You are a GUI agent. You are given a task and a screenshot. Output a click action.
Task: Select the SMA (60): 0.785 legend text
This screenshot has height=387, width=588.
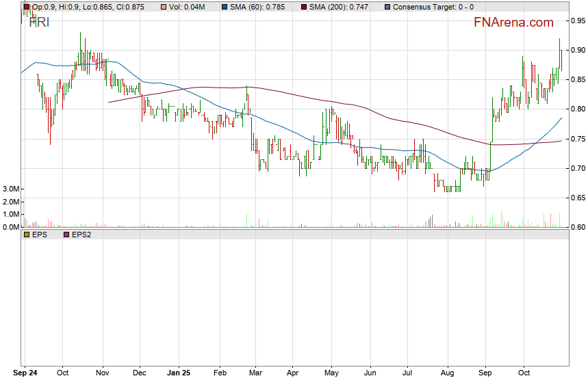coord(258,7)
